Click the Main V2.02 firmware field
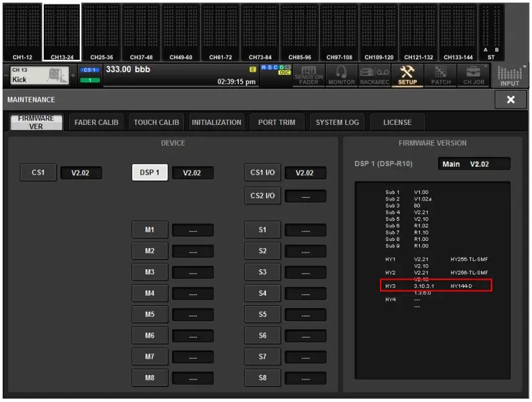The image size is (532, 402). click(x=474, y=164)
